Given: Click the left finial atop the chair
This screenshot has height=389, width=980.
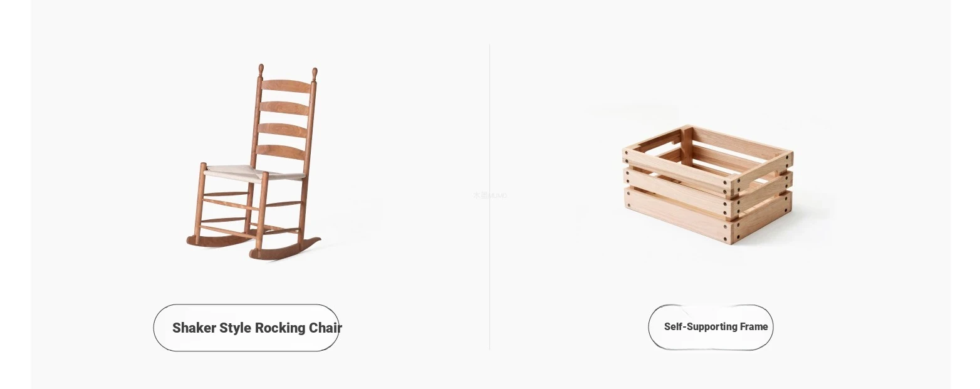Looking at the screenshot, I should (x=261, y=71).
